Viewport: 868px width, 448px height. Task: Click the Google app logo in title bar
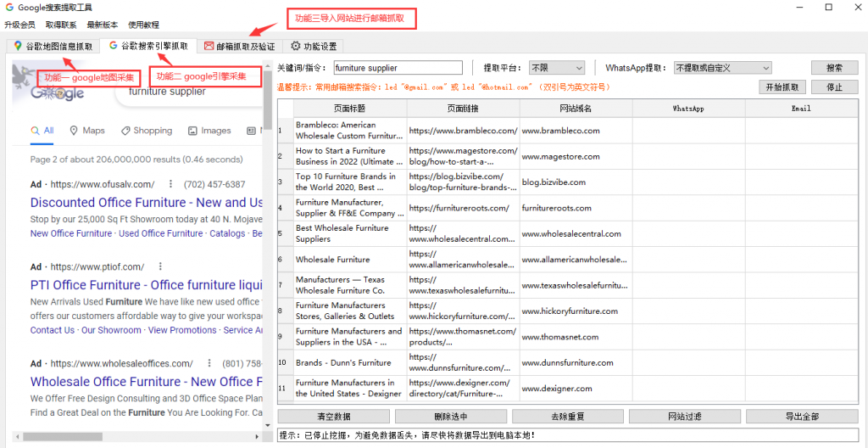[x=9, y=8]
